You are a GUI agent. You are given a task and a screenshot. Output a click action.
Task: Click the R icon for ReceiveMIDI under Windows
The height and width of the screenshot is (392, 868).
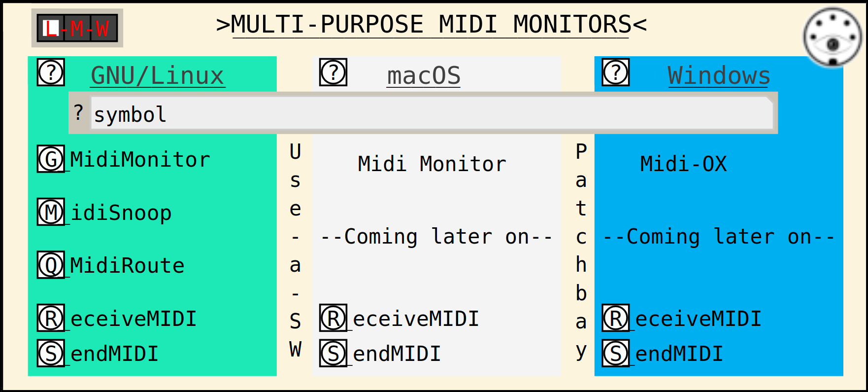pos(615,318)
